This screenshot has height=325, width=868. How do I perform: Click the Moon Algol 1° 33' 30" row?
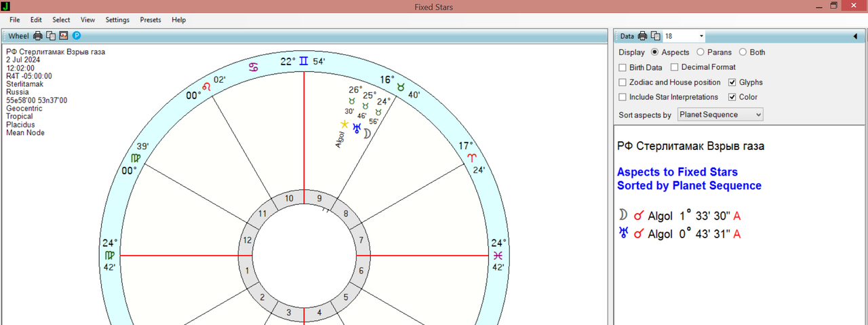[x=679, y=216]
